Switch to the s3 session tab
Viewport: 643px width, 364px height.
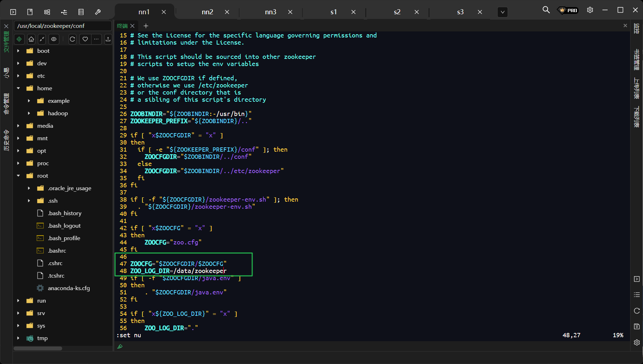coord(460,12)
